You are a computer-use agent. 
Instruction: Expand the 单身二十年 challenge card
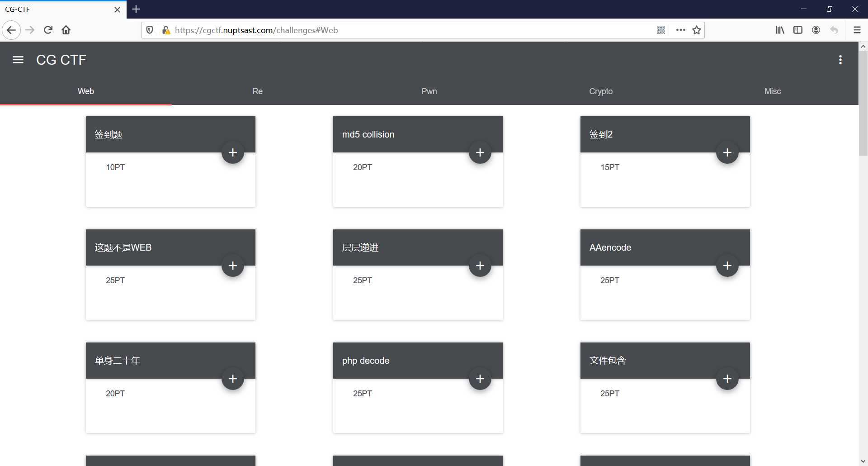[233, 379]
